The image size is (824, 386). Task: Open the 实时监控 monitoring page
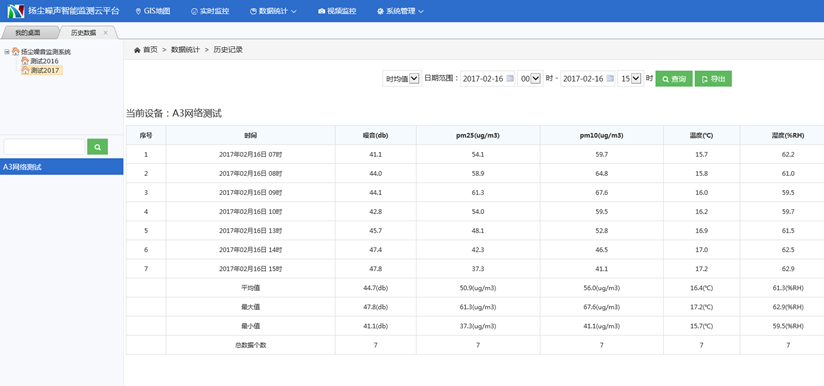click(x=210, y=11)
